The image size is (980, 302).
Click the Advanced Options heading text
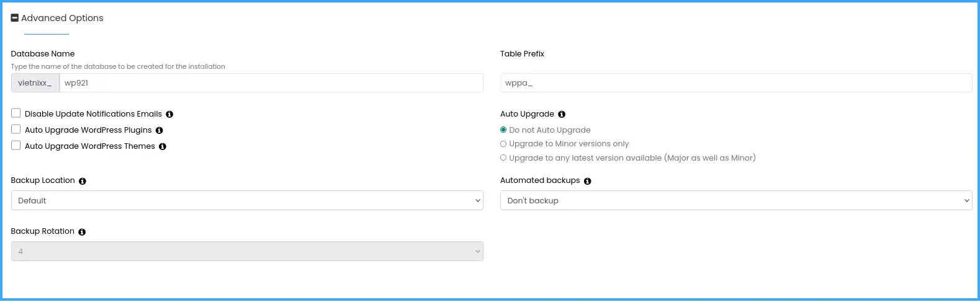[62, 18]
